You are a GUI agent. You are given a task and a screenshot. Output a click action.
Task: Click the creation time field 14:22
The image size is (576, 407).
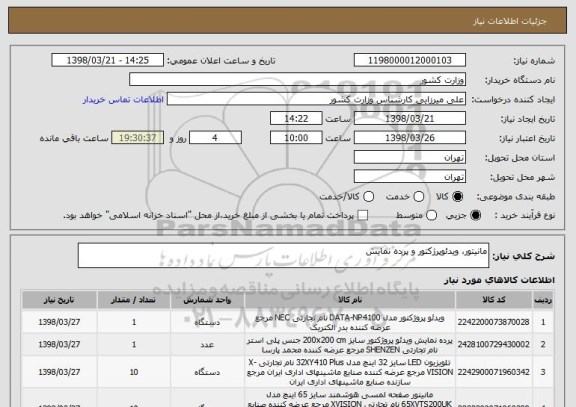296,119
